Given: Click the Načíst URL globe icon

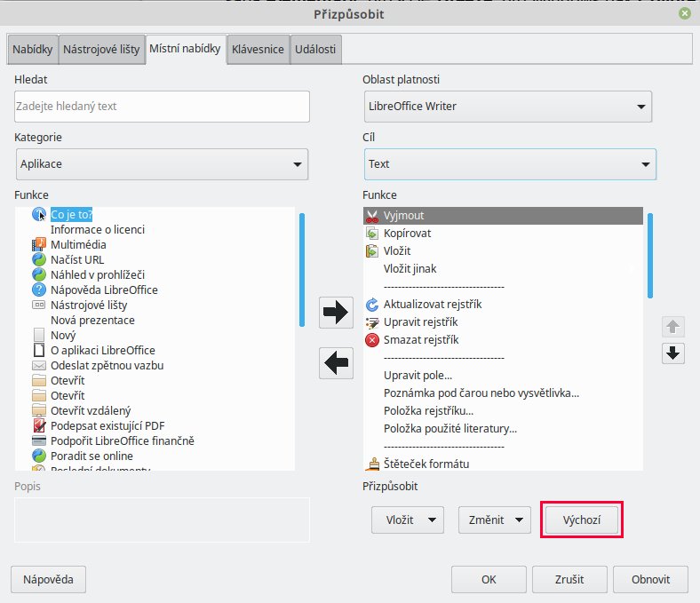Looking at the screenshot, I should point(39,260).
